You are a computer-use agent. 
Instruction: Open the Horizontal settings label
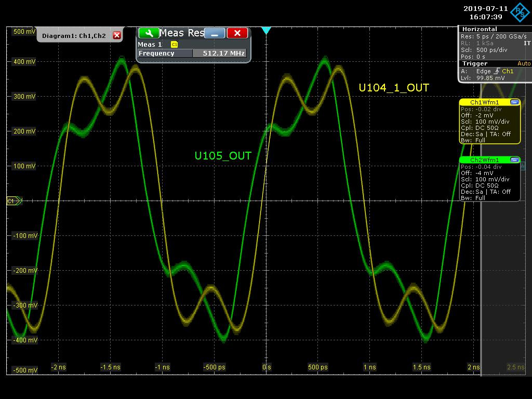(480, 29)
